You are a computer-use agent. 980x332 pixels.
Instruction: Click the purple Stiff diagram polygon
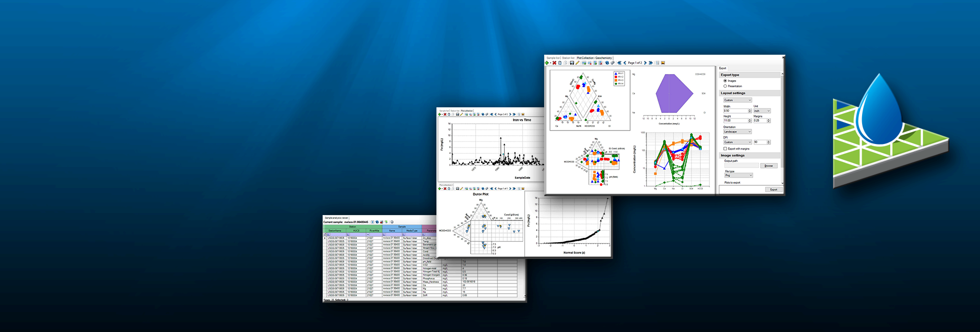coord(673,93)
